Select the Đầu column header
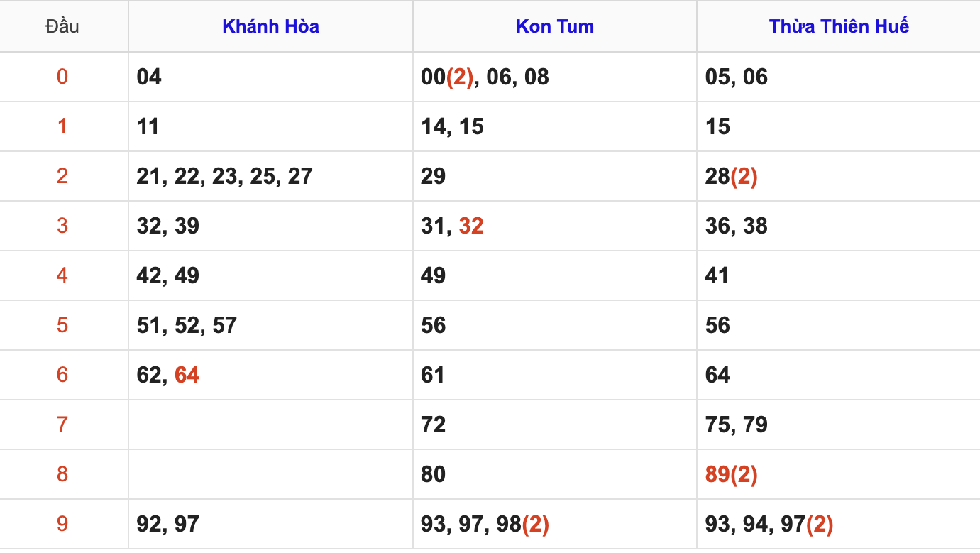This screenshot has width=980, height=553. coord(62,27)
